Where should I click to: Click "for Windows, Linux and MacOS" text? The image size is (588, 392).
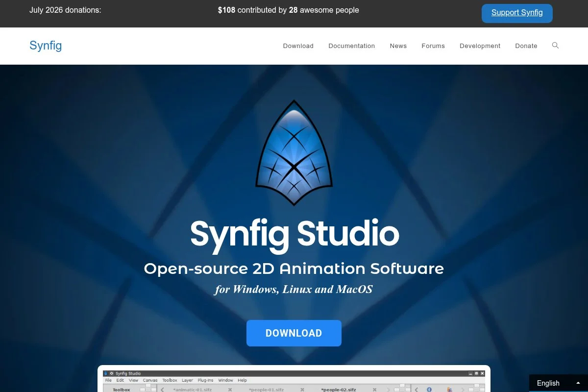(x=294, y=289)
